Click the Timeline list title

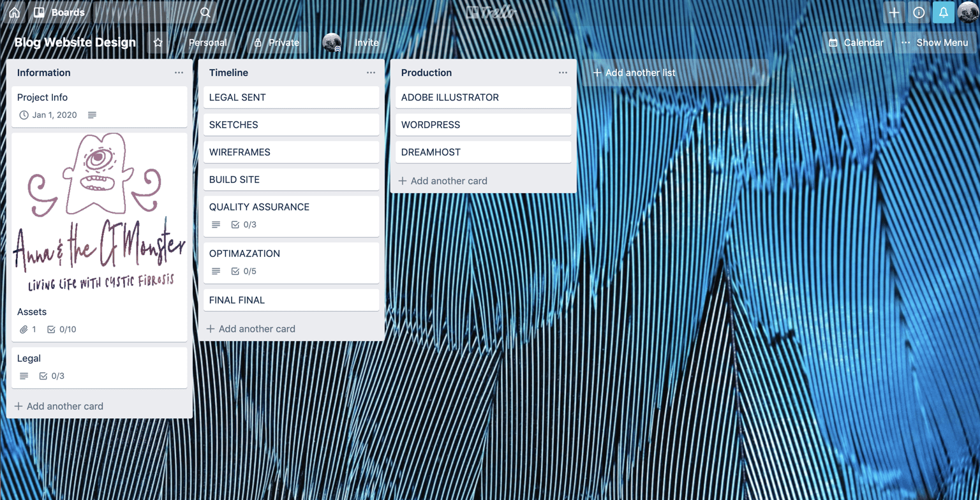click(229, 73)
